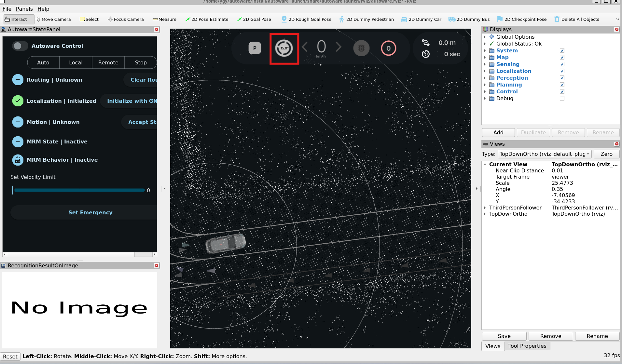Expand the Perception display group
The height and width of the screenshot is (364, 622).
coord(485,78)
